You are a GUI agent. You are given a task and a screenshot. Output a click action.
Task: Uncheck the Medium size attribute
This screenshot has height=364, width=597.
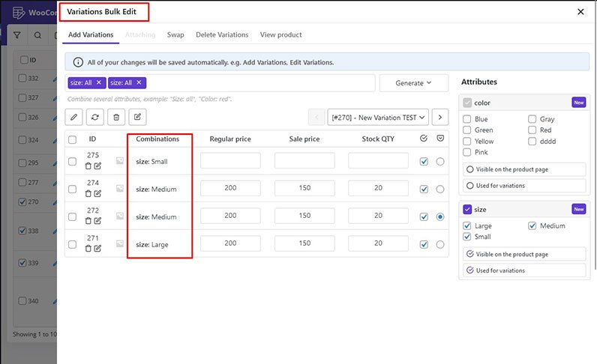[532, 225]
